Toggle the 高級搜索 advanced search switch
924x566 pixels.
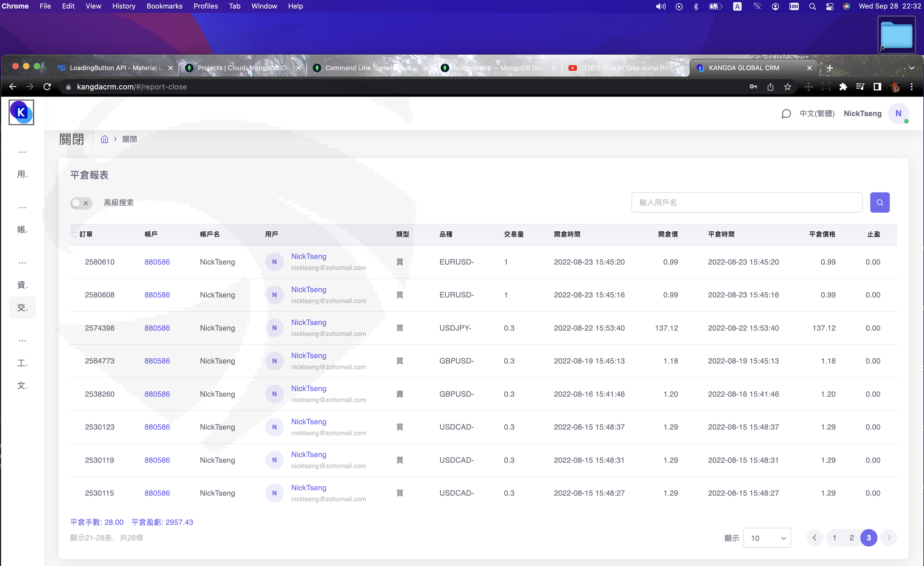coord(81,203)
